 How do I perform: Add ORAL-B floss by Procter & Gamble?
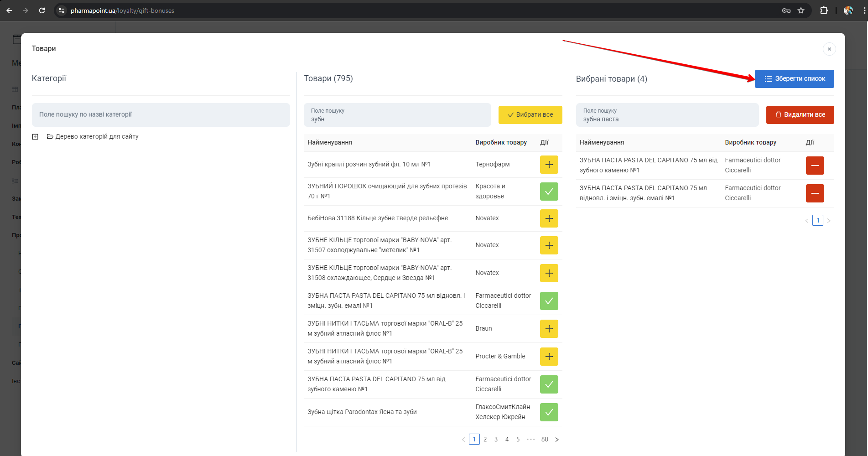(549, 357)
